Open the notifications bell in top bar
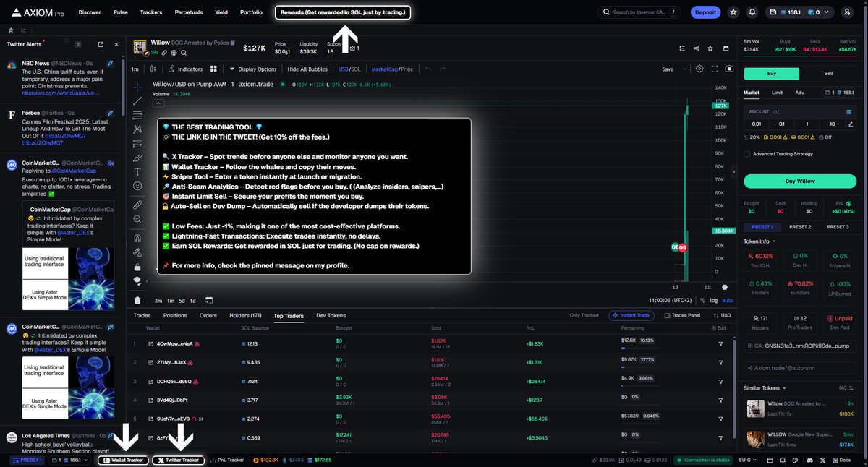The width and height of the screenshot is (868, 467). [752, 12]
